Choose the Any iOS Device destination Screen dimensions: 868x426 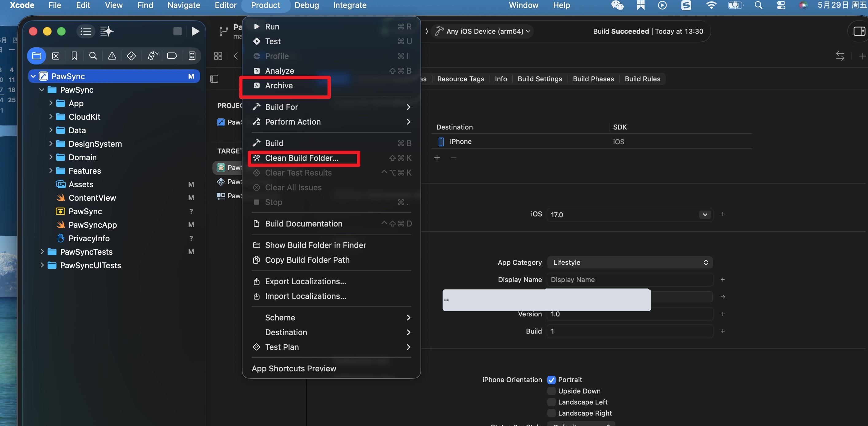tap(483, 31)
